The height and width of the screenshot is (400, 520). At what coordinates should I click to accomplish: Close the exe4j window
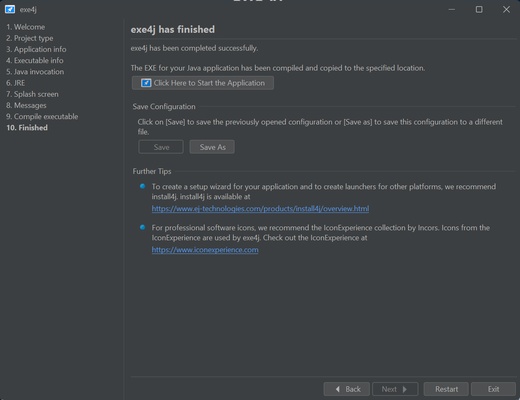coord(506,9)
